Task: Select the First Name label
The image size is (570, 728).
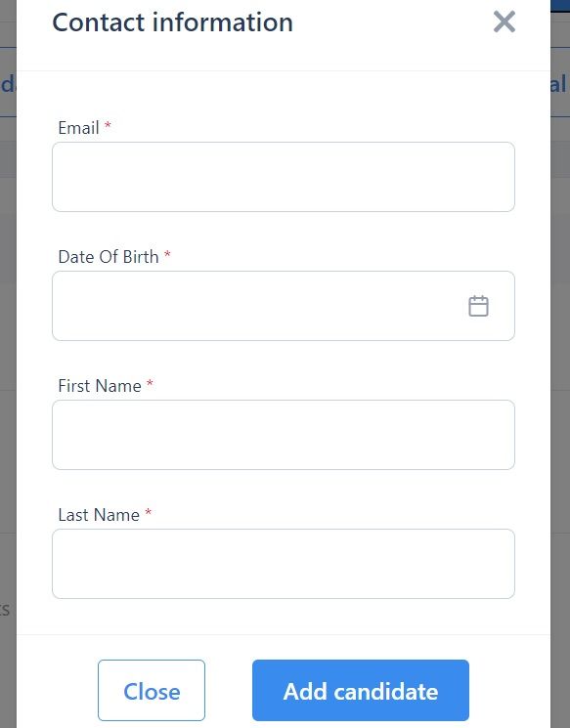Action: click(100, 386)
